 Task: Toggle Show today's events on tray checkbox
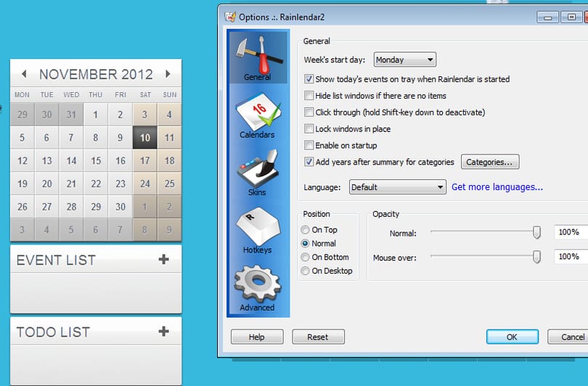click(309, 79)
